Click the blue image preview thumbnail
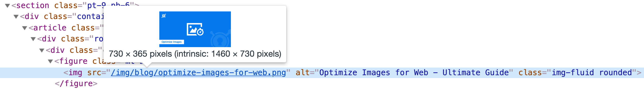The width and height of the screenshot is (644, 89). click(x=195, y=29)
